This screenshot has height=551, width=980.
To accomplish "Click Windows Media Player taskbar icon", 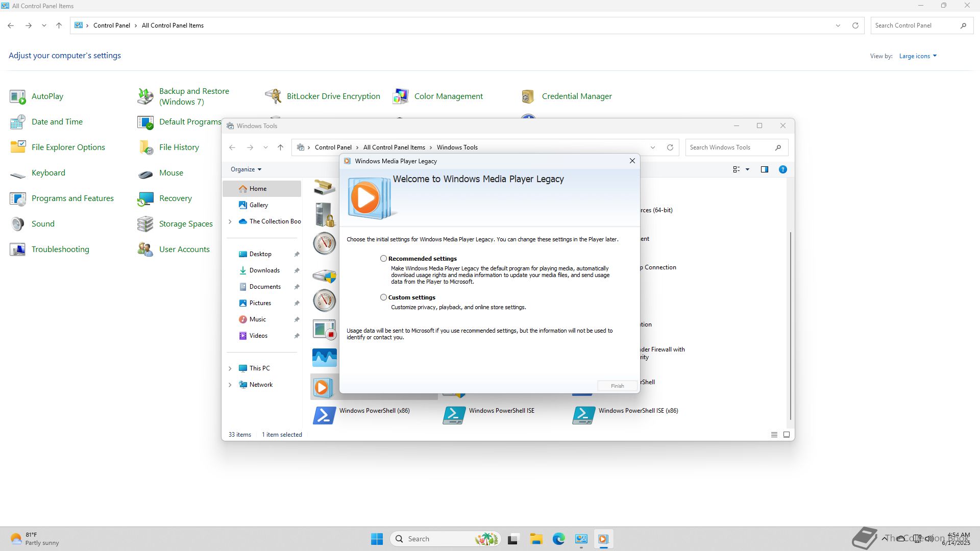I will pos(603,539).
